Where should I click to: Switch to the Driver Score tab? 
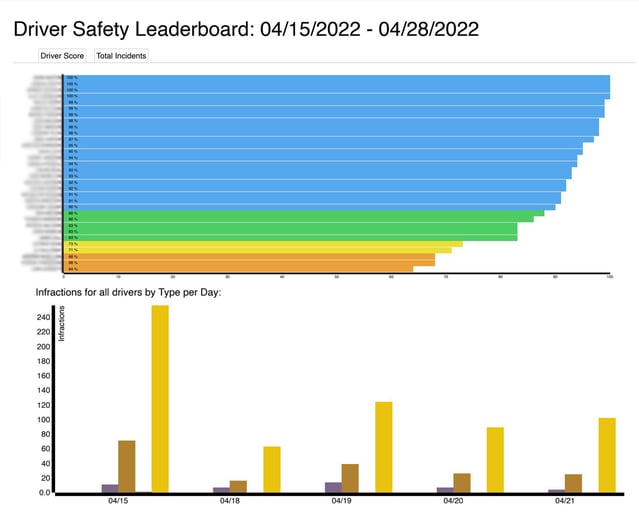62,56
